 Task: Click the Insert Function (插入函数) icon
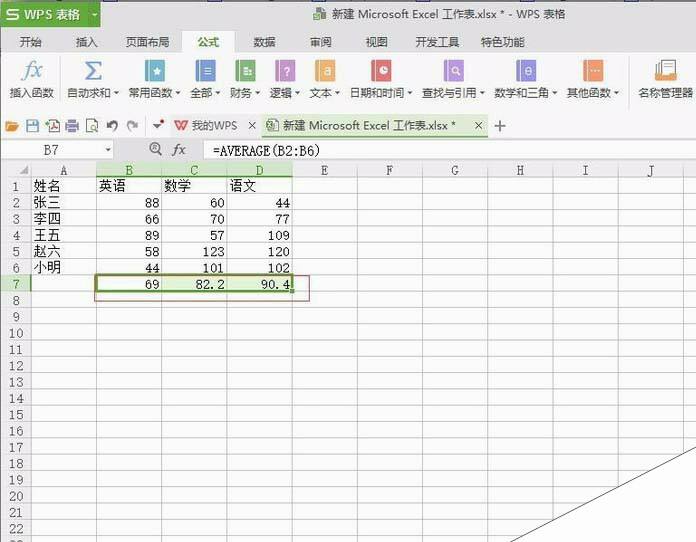32,71
